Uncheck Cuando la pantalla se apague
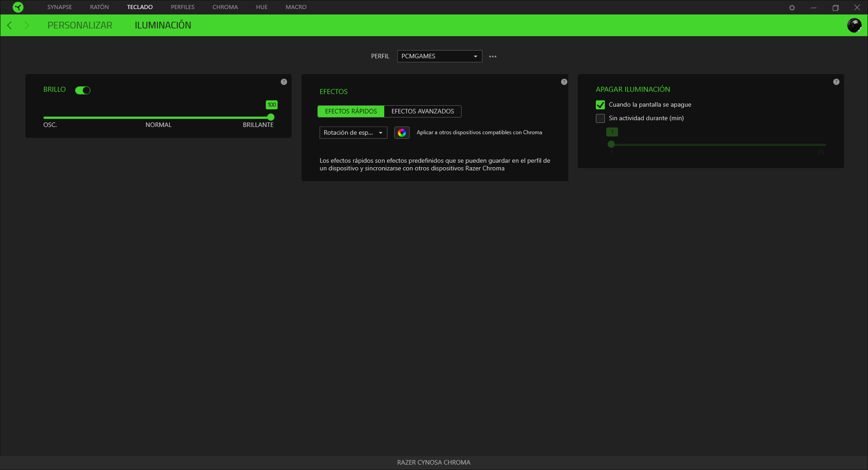868x470 pixels. pyautogui.click(x=600, y=105)
